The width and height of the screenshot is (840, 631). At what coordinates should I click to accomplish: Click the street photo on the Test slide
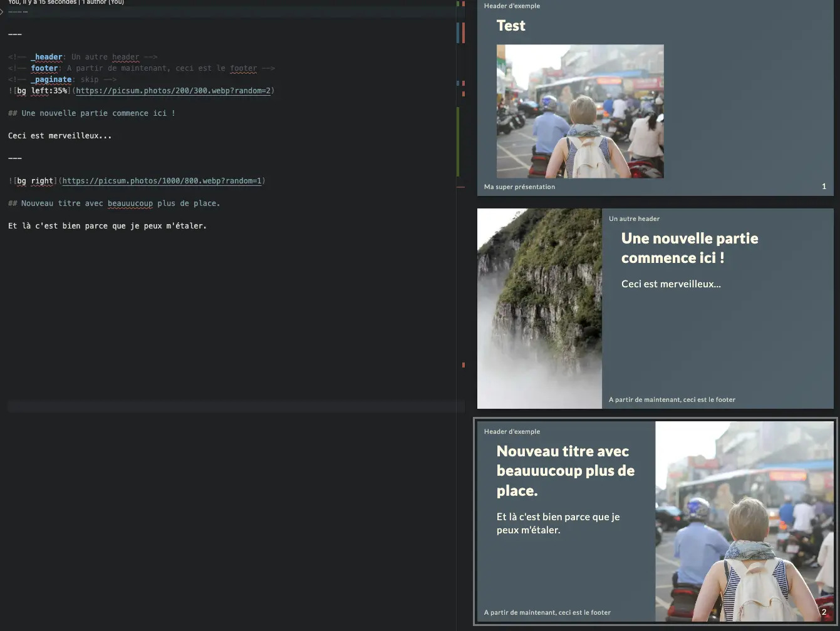click(x=579, y=111)
